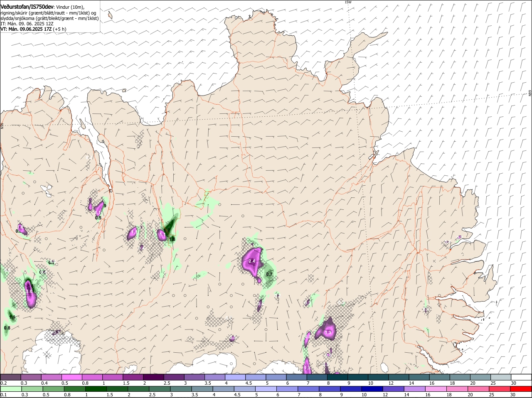Click the 0.2–0.3 dark mauve snow legend swatch
Screen dimensions: 532x398
(10, 377)
